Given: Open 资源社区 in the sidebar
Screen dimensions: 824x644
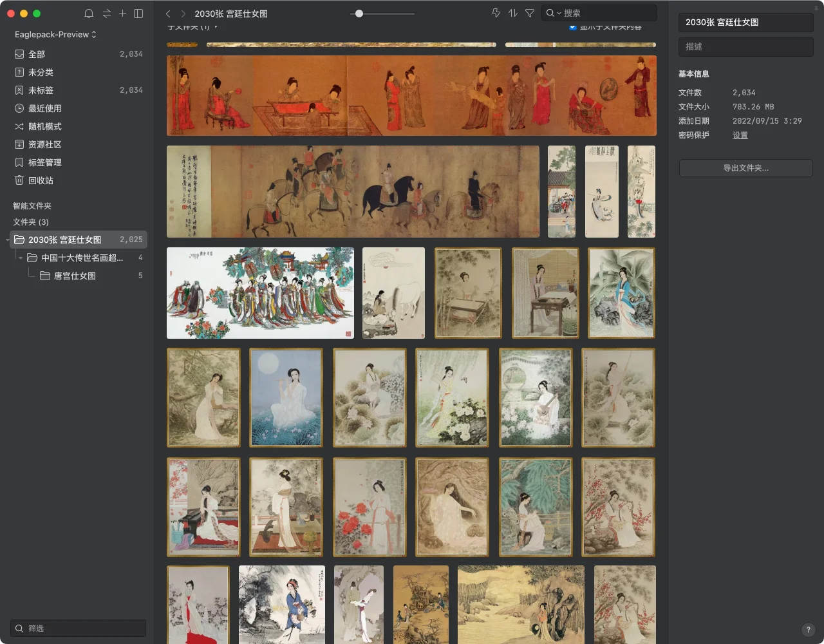Looking at the screenshot, I should pos(79,144).
